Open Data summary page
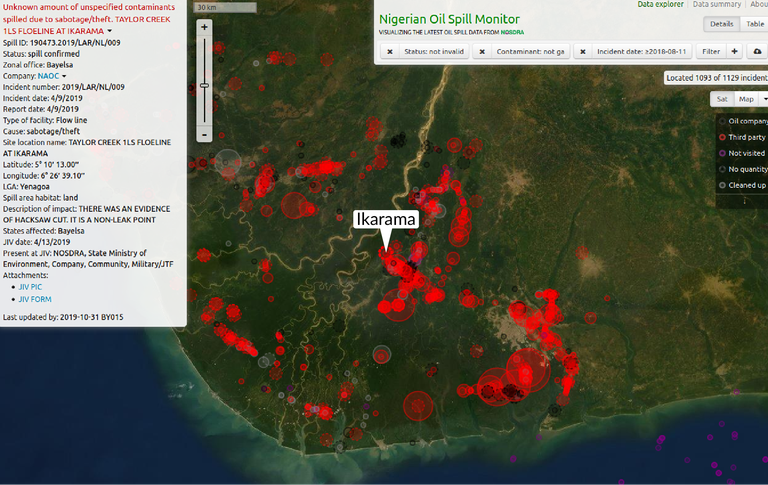The image size is (768, 485). [717, 4]
